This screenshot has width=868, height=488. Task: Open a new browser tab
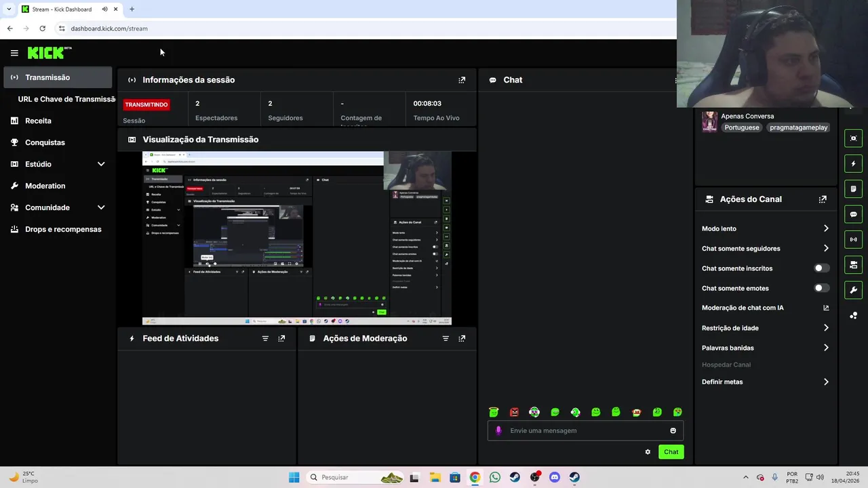pos(132,9)
